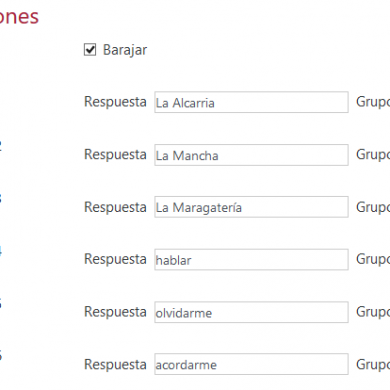Click Respuesta label beside La Alcarria
The image size is (390, 390).
pyautogui.click(x=115, y=102)
